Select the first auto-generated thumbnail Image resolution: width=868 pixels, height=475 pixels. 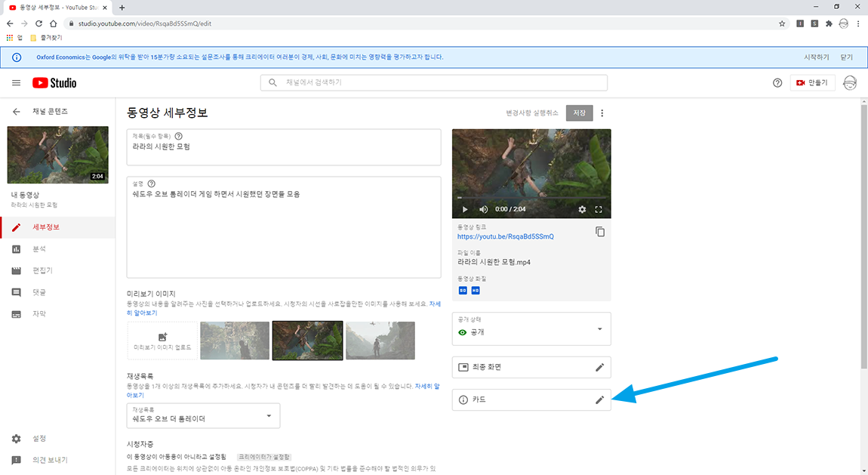tap(235, 341)
